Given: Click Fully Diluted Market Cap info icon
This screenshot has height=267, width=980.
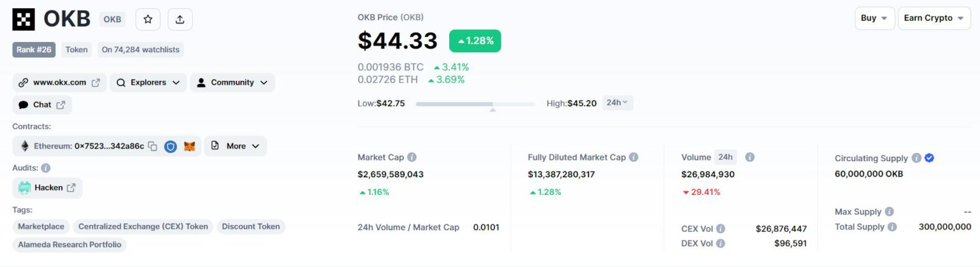Looking at the screenshot, I should click(x=633, y=157).
